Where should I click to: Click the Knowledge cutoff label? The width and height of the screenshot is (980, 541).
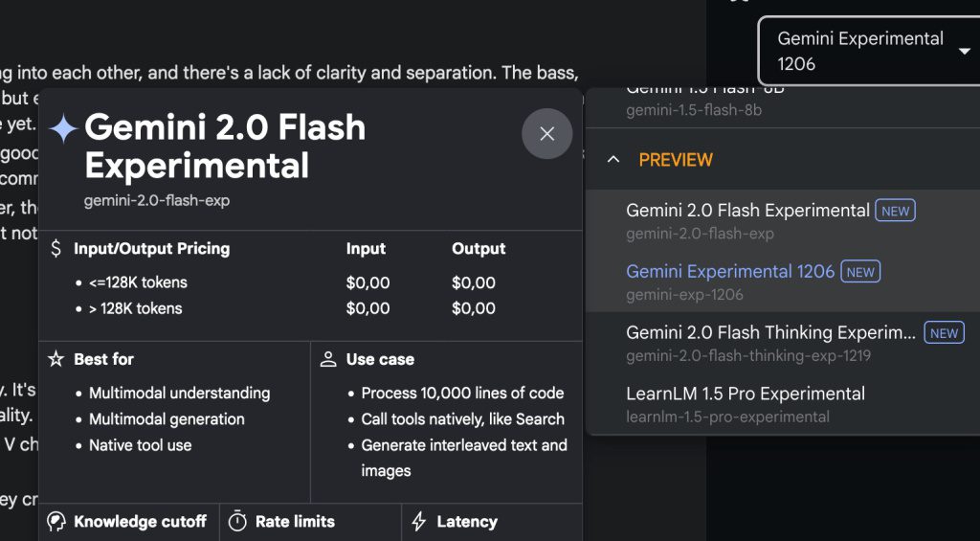140,522
